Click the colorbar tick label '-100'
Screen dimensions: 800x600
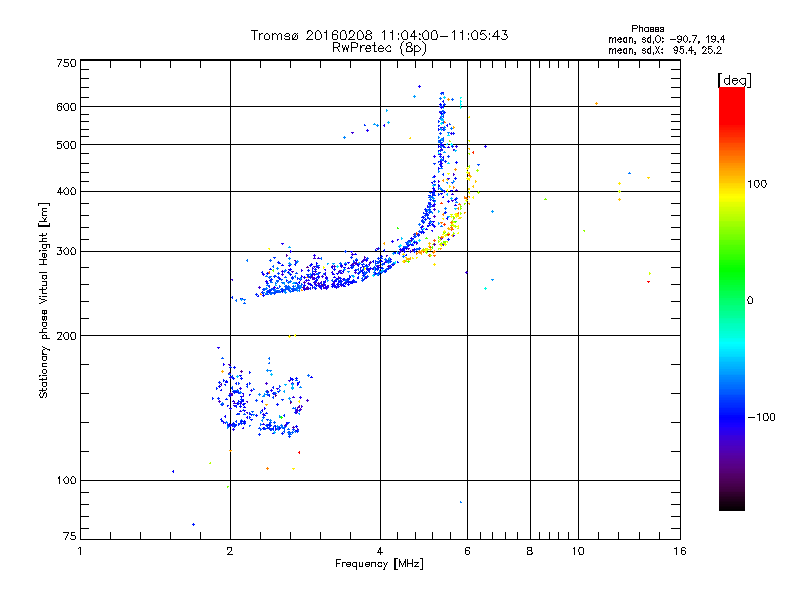762,417
